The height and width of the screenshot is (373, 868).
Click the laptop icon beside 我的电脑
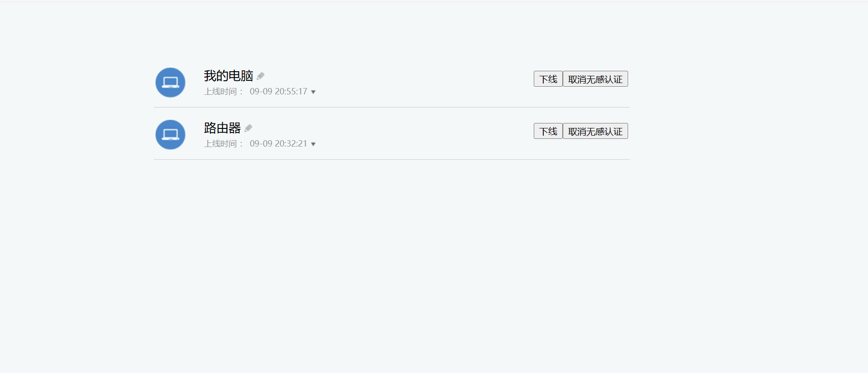click(x=171, y=83)
